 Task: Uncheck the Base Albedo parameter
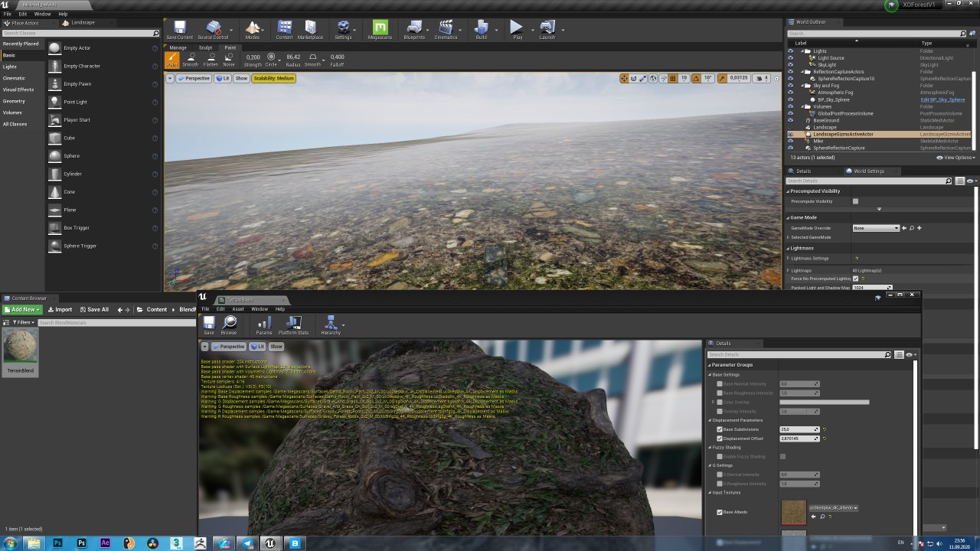click(x=719, y=512)
